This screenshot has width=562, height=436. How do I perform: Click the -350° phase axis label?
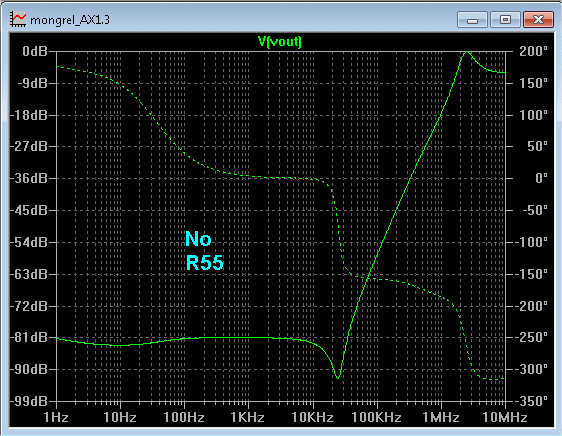(x=531, y=401)
